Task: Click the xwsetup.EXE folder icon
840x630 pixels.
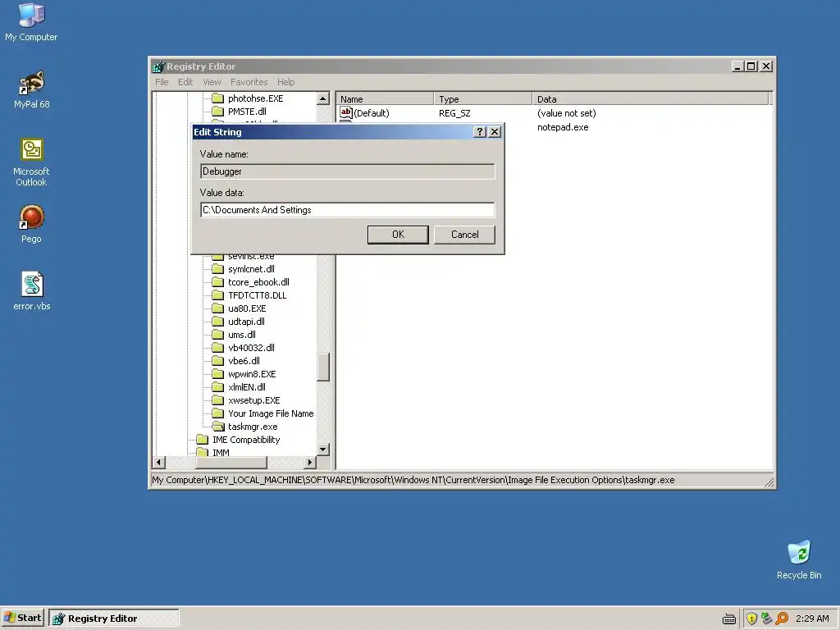Action: pyautogui.click(x=217, y=400)
